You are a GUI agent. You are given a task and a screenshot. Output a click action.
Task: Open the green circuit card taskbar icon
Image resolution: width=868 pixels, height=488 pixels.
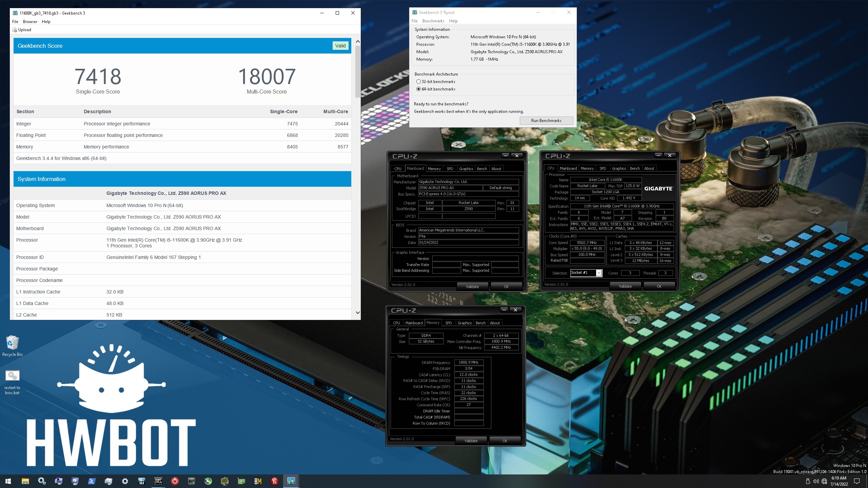click(x=241, y=481)
